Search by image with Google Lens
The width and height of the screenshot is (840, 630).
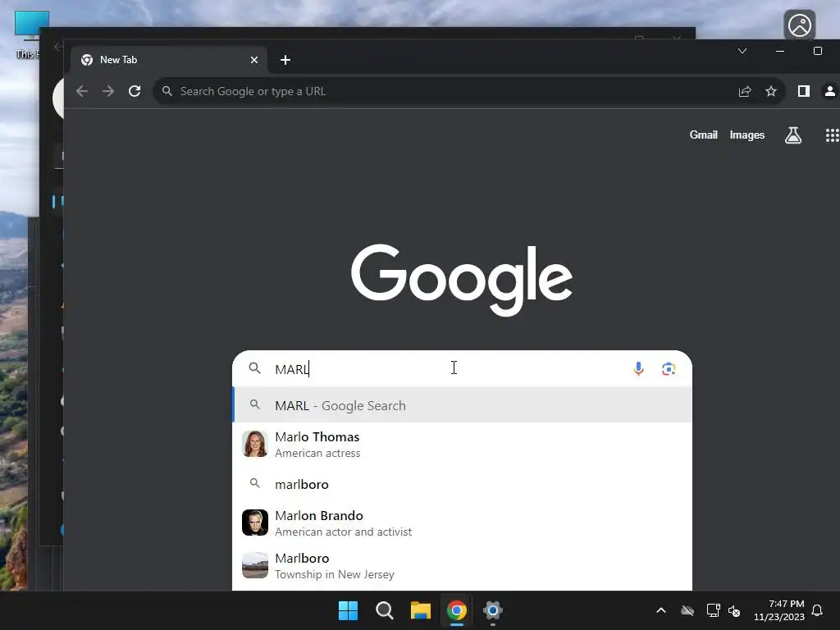tap(669, 368)
